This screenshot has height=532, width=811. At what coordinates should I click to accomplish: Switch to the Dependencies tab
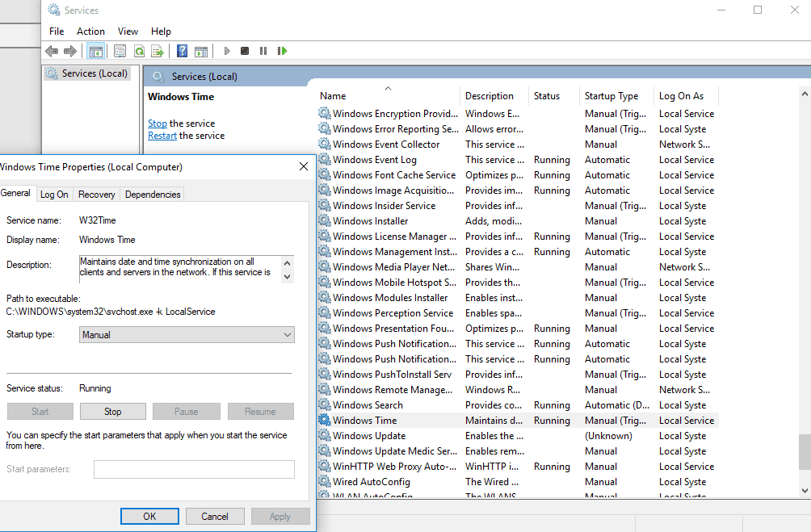(153, 195)
